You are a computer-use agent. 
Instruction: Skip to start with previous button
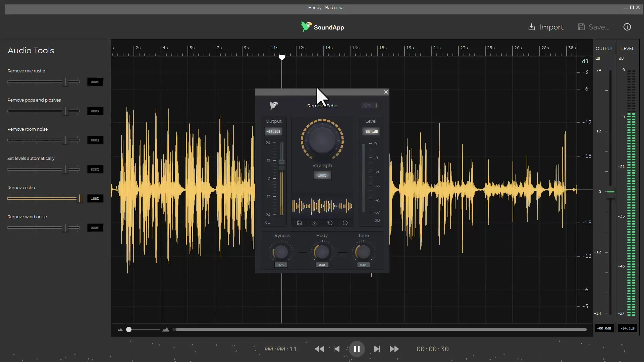(337, 349)
